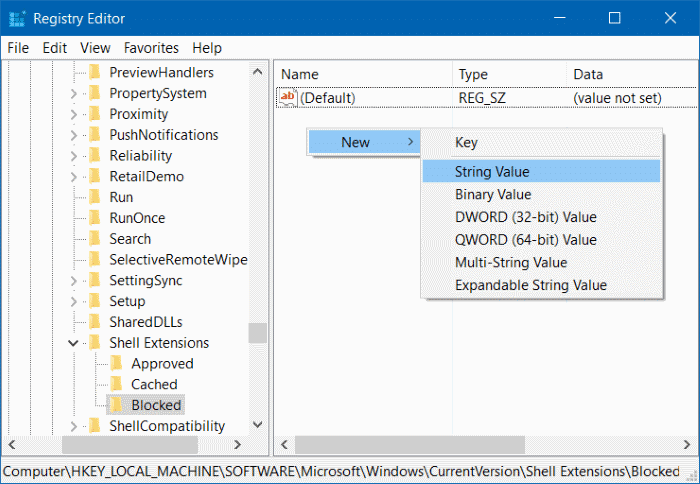
Task: Click the Approved folder icon
Action: (116, 363)
